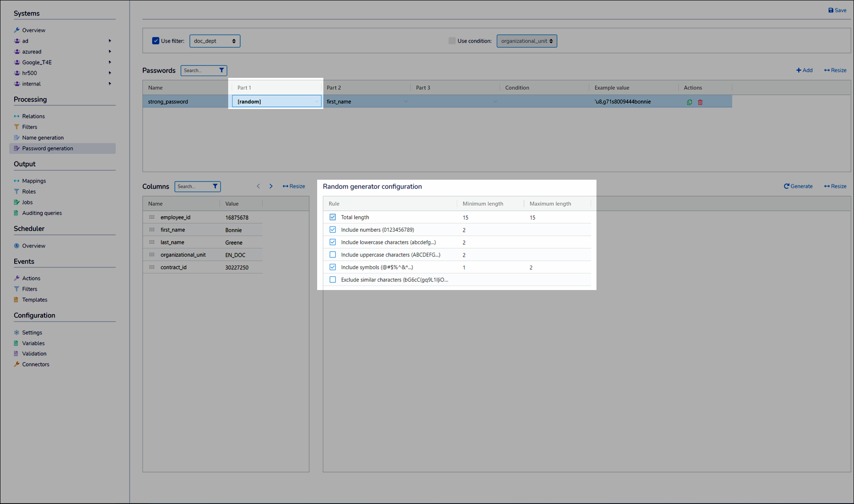Screen dimensions: 854x504
Task: Enable Exclude similar characters rule
Action: [x=333, y=280]
